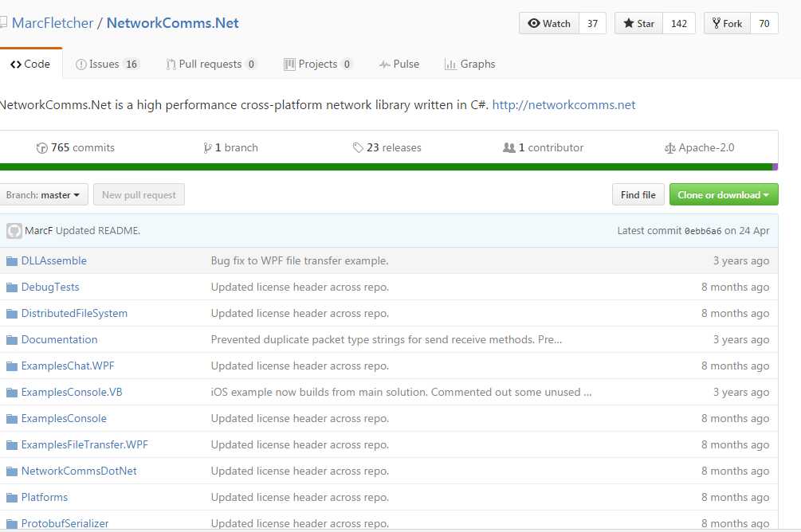Click the New pull request button
The width and height of the screenshot is (801, 532).
tap(139, 194)
